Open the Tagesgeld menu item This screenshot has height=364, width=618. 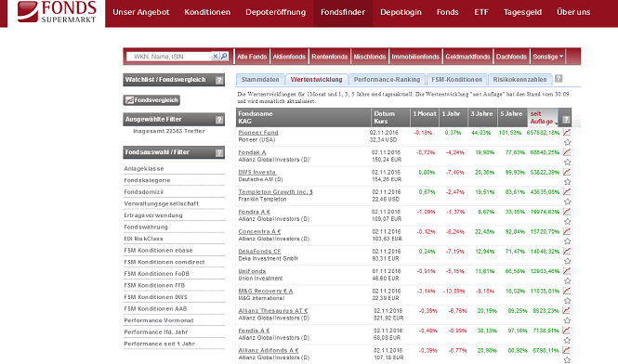522,12
